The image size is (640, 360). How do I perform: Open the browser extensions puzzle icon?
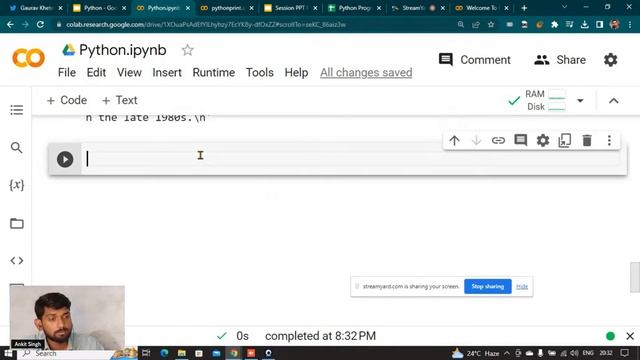coord(554,24)
